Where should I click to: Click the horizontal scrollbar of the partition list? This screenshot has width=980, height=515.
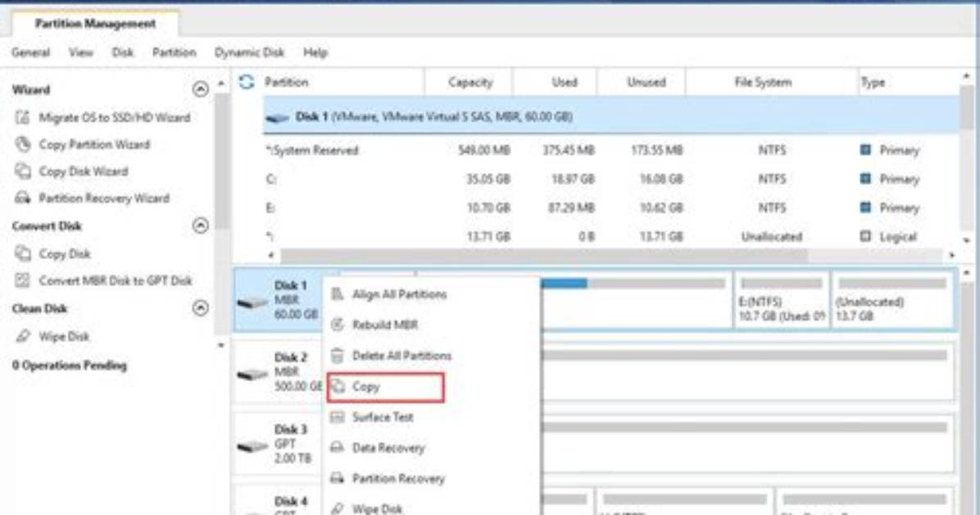(544, 255)
